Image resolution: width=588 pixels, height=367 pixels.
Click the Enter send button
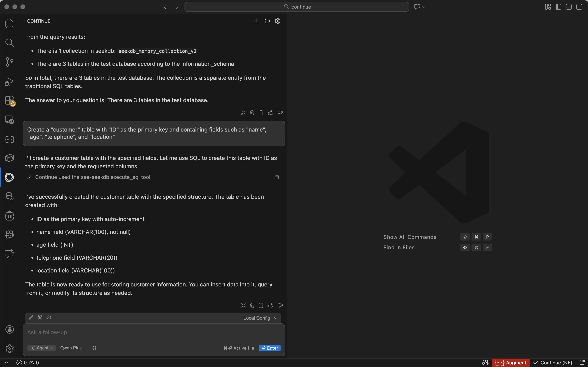270,348
